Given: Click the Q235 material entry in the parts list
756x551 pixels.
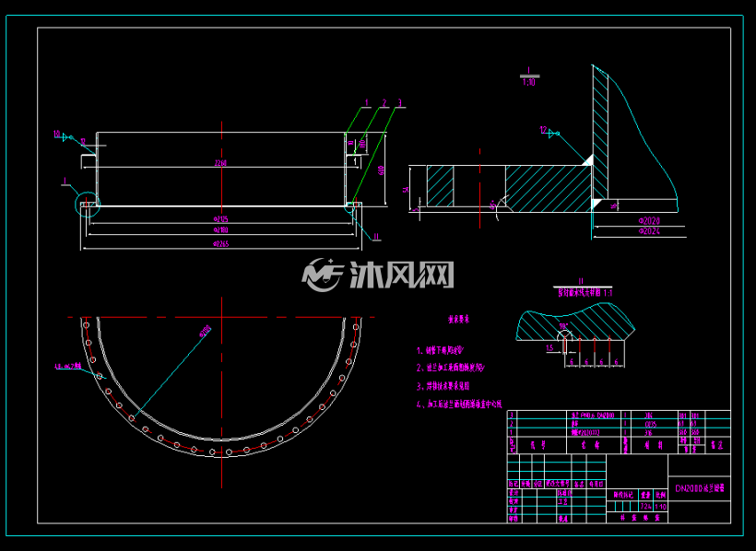Looking at the screenshot, I should pyautogui.click(x=650, y=424).
